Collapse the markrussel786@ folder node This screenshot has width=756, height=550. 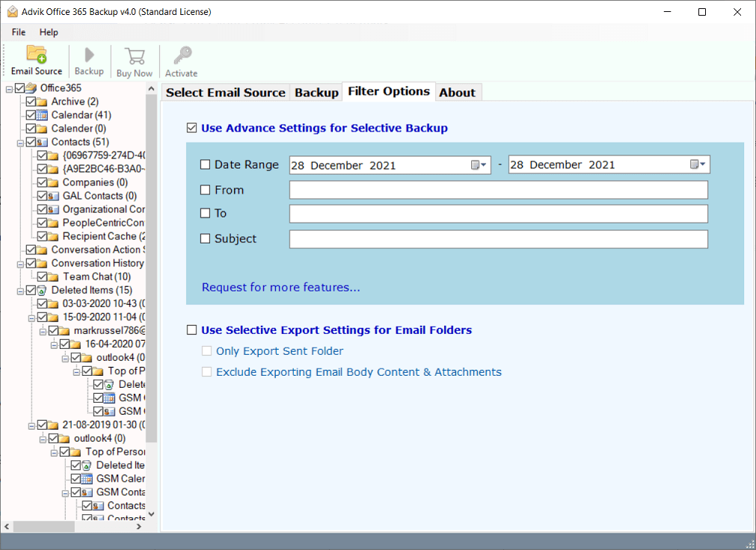click(x=43, y=332)
